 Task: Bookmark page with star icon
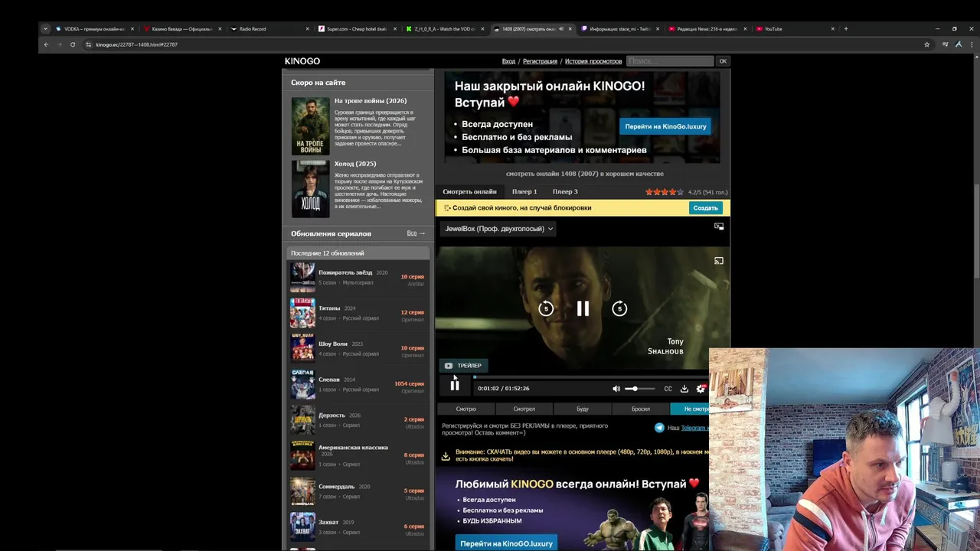[927, 44]
